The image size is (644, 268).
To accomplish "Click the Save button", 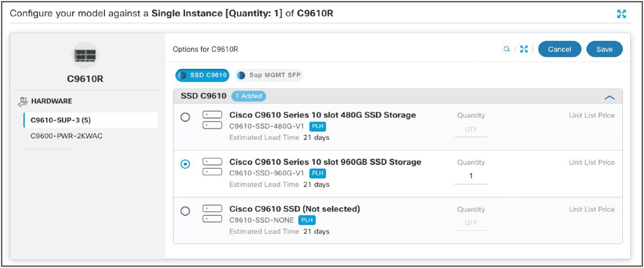I will click(x=605, y=49).
